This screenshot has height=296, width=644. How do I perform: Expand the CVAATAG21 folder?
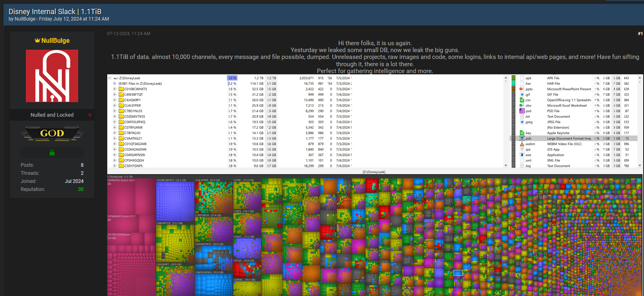(115, 138)
